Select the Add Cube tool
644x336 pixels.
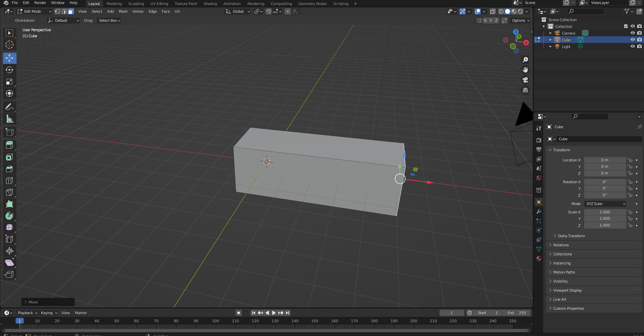click(x=9, y=132)
